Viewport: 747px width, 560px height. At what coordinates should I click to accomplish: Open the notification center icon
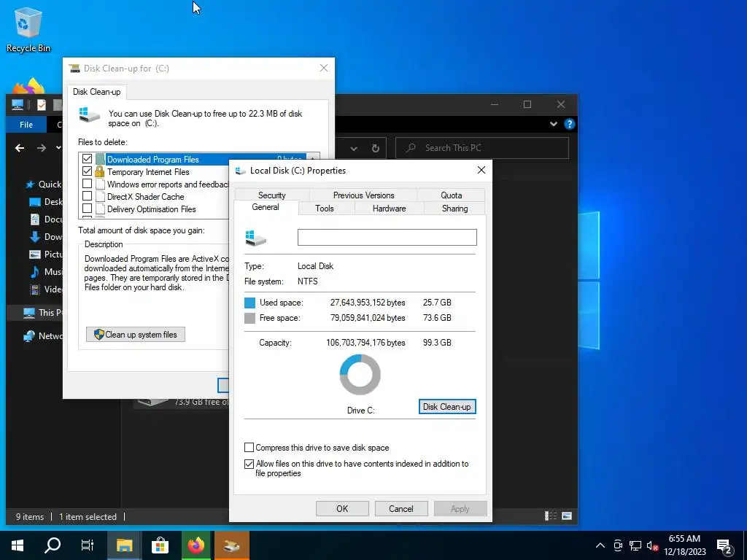(x=724, y=547)
